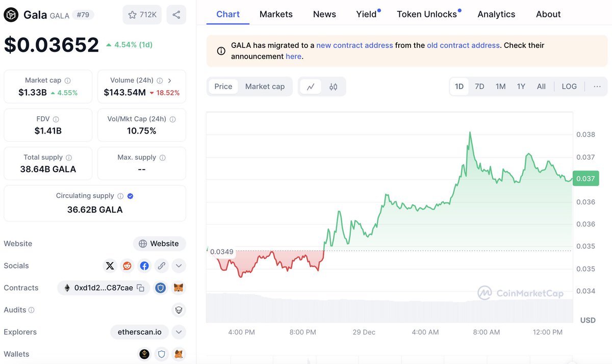This screenshot has height=364, width=612.
Task: Add Gala to watchlist star button
Action: click(142, 15)
